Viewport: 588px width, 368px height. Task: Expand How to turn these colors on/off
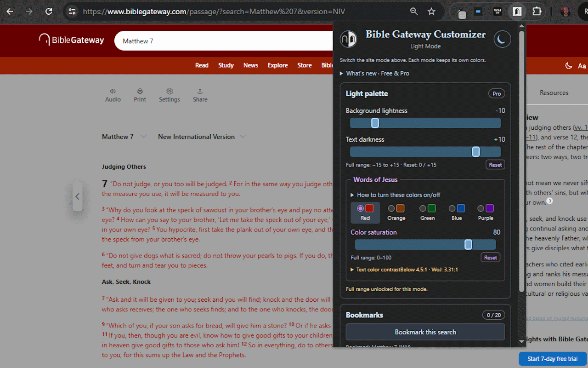[x=396, y=195]
